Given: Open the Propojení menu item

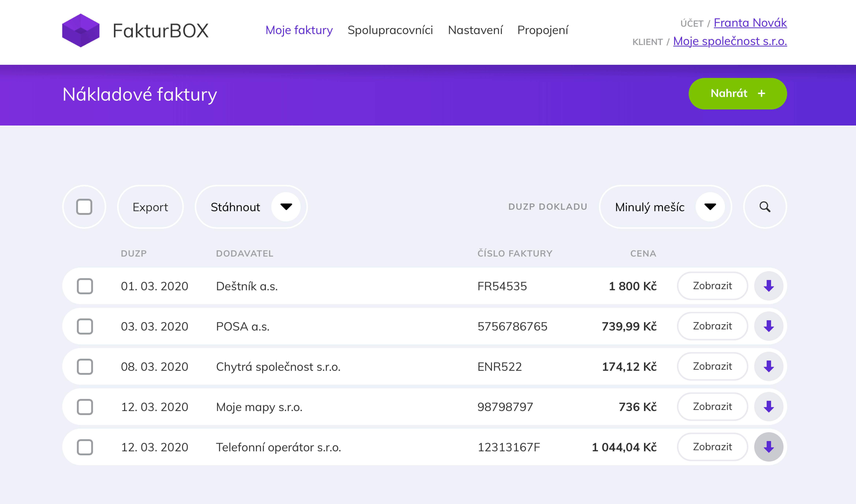Looking at the screenshot, I should point(542,30).
